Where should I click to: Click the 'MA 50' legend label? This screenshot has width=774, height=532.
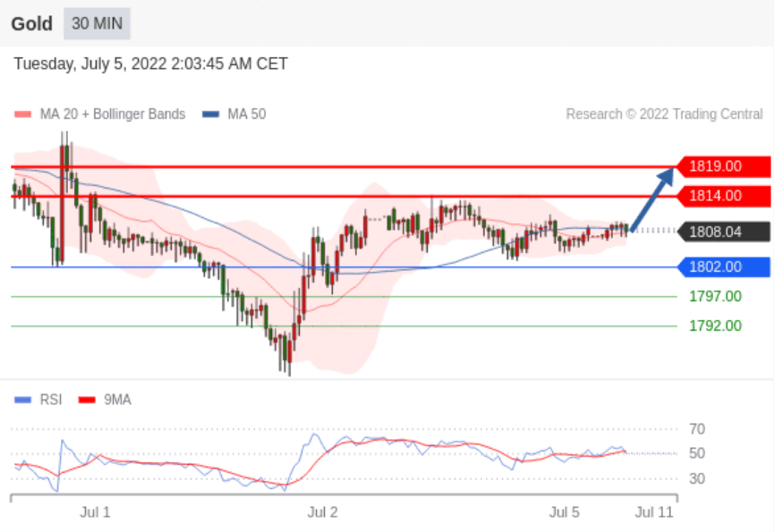247,114
